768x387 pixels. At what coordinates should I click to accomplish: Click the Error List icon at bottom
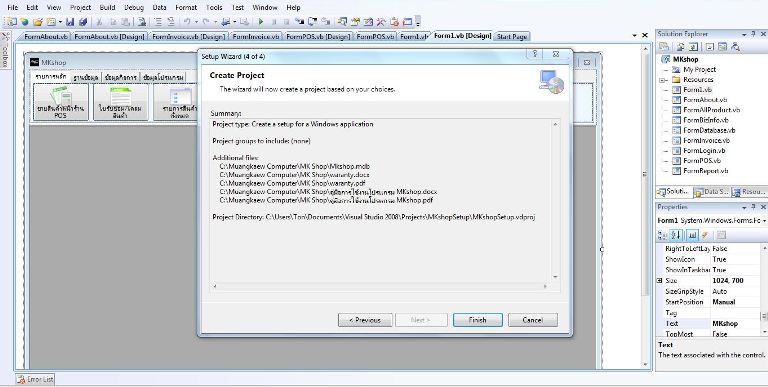coord(21,379)
